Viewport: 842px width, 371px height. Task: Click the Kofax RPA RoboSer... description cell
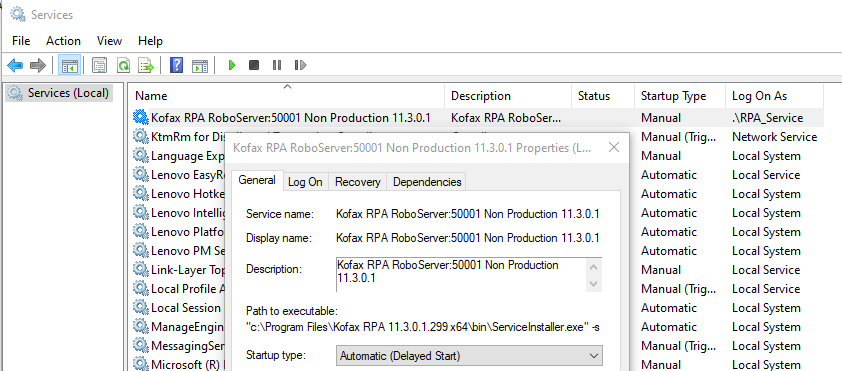(x=505, y=118)
